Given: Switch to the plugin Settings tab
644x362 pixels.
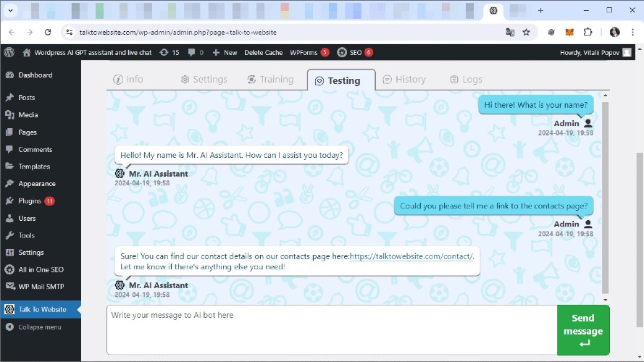Looking at the screenshot, I should (x=204, y=79).
